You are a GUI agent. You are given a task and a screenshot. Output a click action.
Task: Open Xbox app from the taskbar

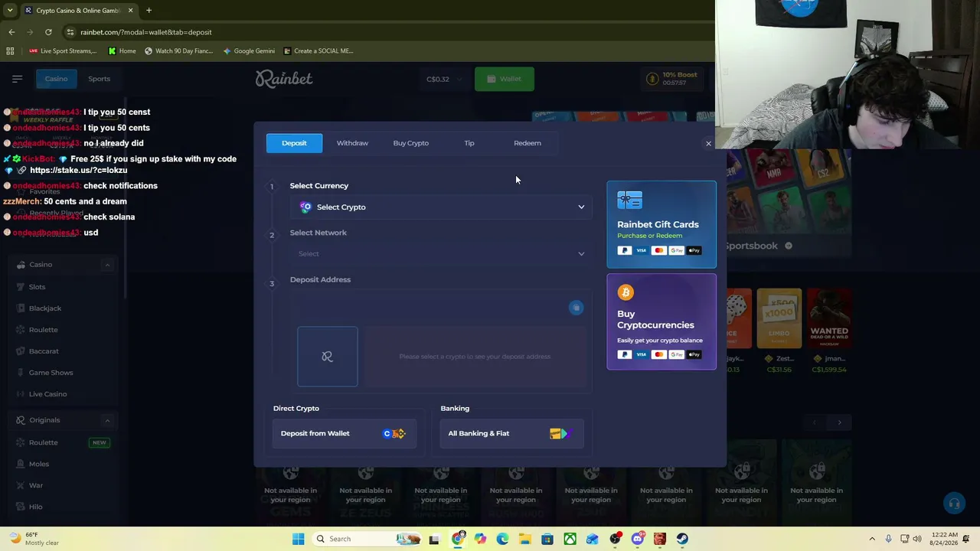point(570,539)
